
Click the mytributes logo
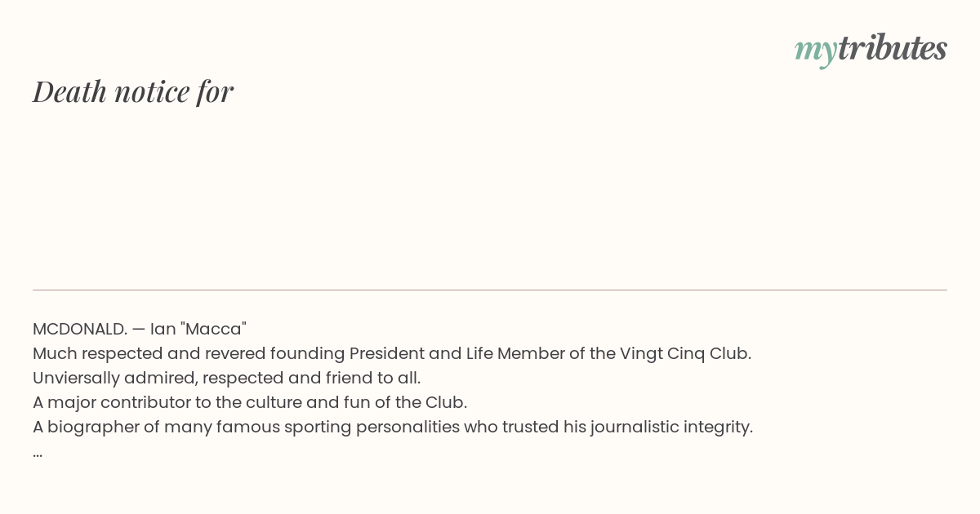(871, 49)
